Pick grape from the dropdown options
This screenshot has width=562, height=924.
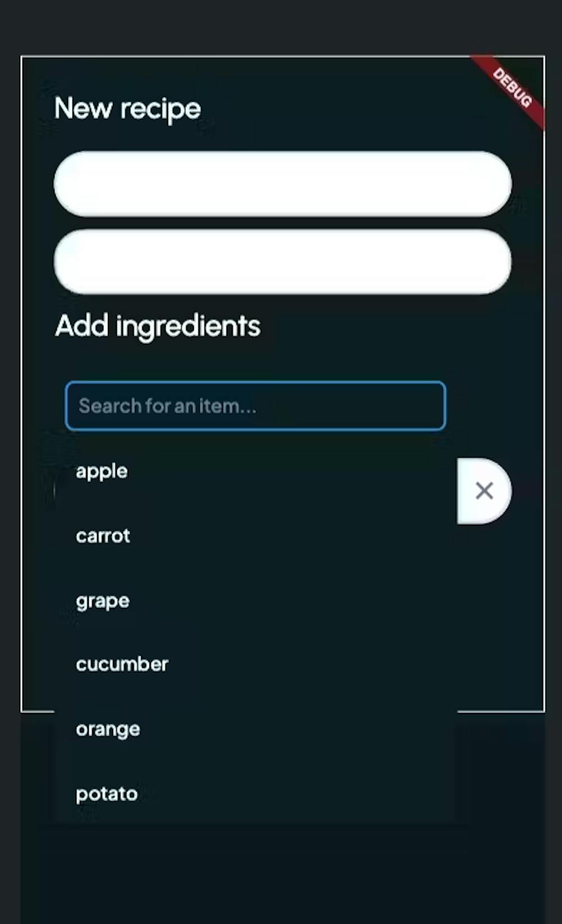103,601
